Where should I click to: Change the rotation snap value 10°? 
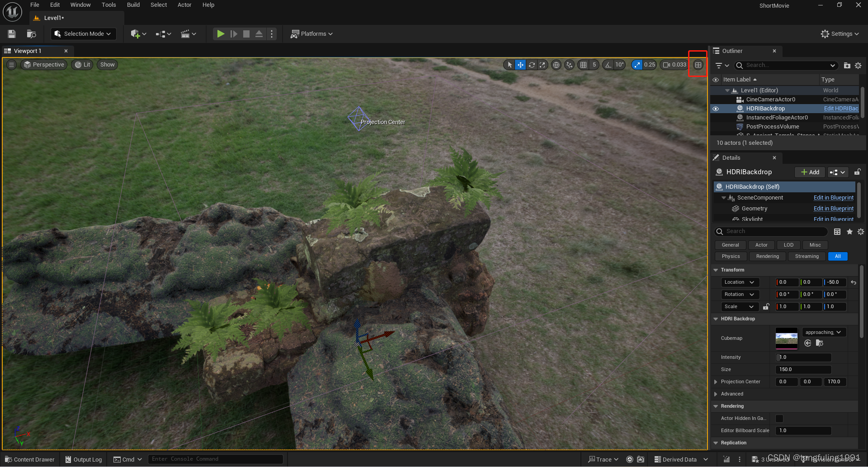pyautogui.click(x=619, y=65)
